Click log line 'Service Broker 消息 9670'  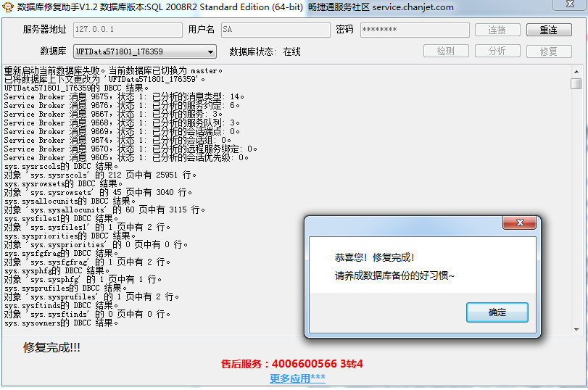(131, 149)
